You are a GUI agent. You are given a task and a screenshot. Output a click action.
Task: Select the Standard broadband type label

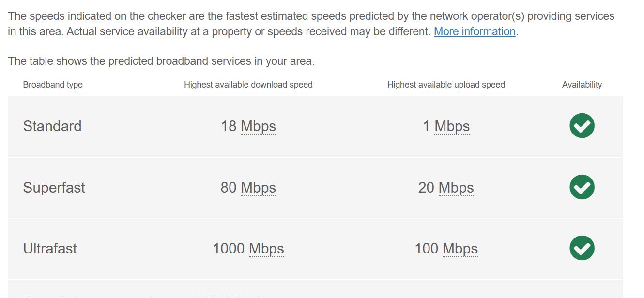pyautogui.click(x=52, y=126)
